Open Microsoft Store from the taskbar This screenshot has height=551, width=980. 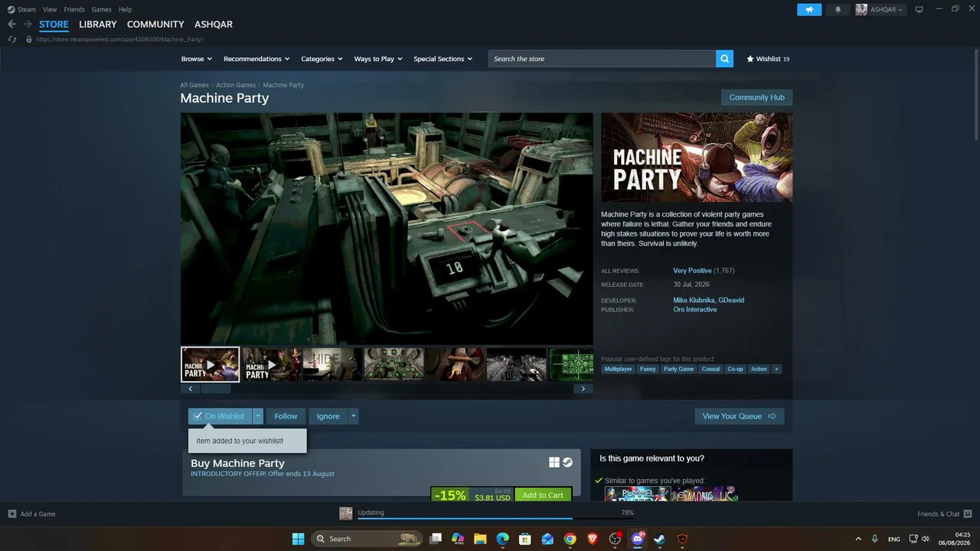pos(524,539)
